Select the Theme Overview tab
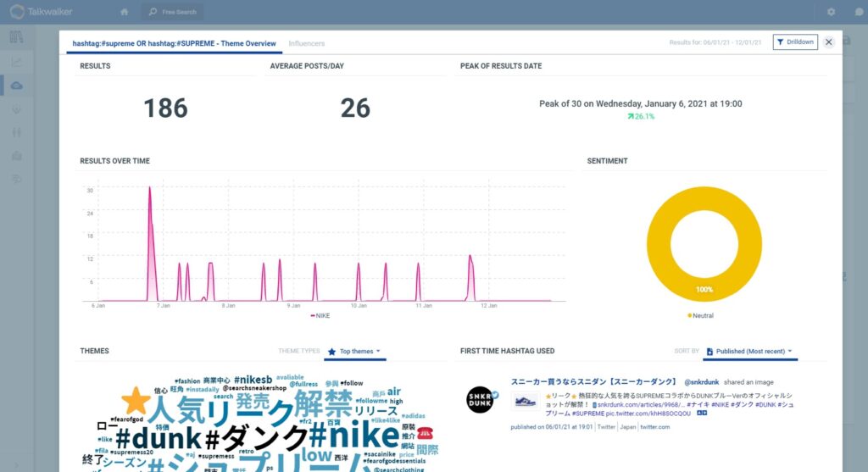Screen dimensions: 868x472 tap(176, 43)
